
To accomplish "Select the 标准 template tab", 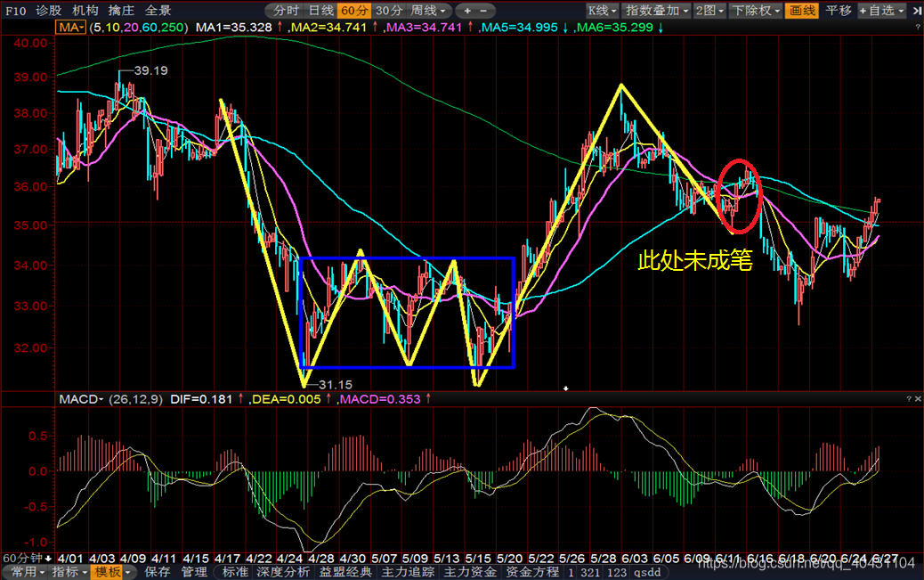I will pyautogui.click(x=234, y=572).
